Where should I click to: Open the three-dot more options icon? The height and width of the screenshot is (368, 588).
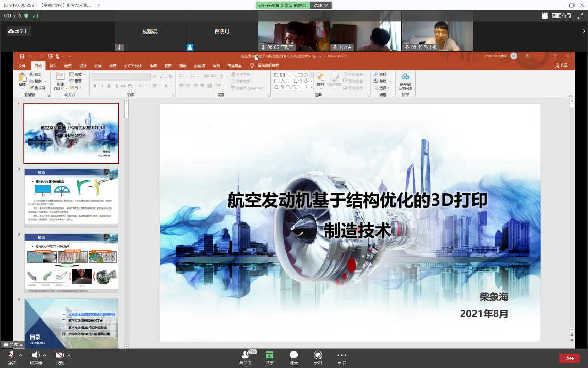click(341, 355)
